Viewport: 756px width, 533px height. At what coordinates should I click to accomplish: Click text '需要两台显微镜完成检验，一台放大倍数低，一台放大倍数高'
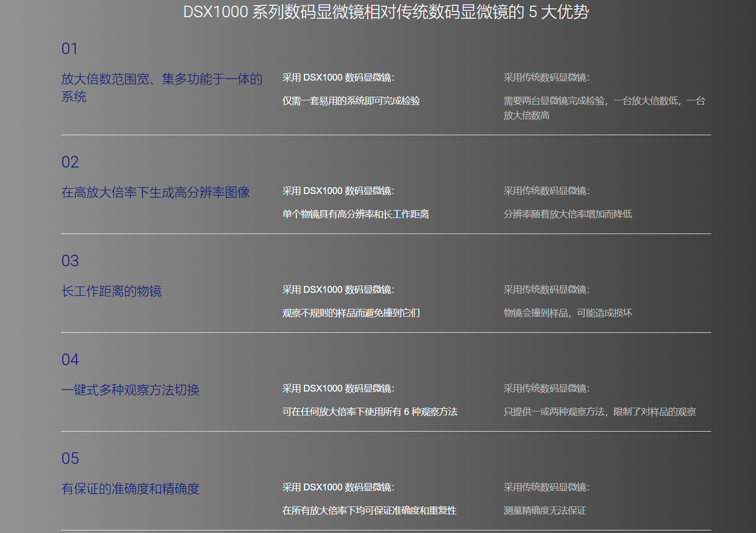[x=604, y=108]
